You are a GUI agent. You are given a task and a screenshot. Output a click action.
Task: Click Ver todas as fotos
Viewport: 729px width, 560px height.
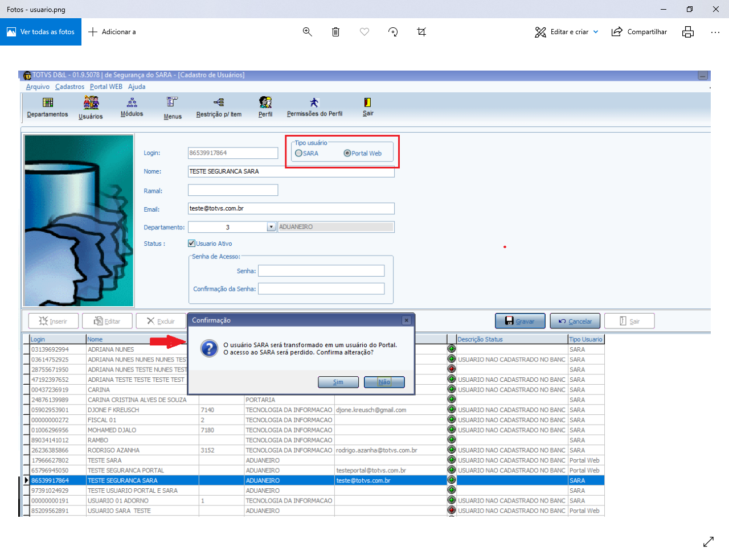pyautogui.click(x=41, y=32)
